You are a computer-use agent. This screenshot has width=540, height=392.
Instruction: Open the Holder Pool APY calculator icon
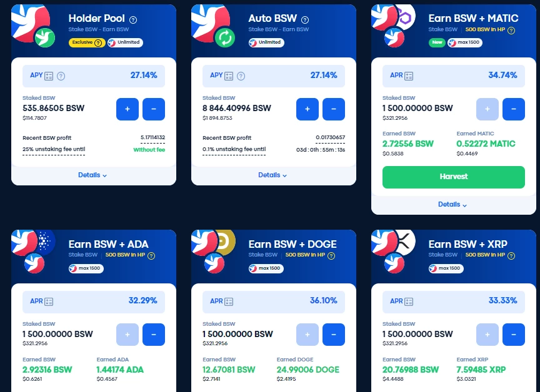tap(49, 76)
